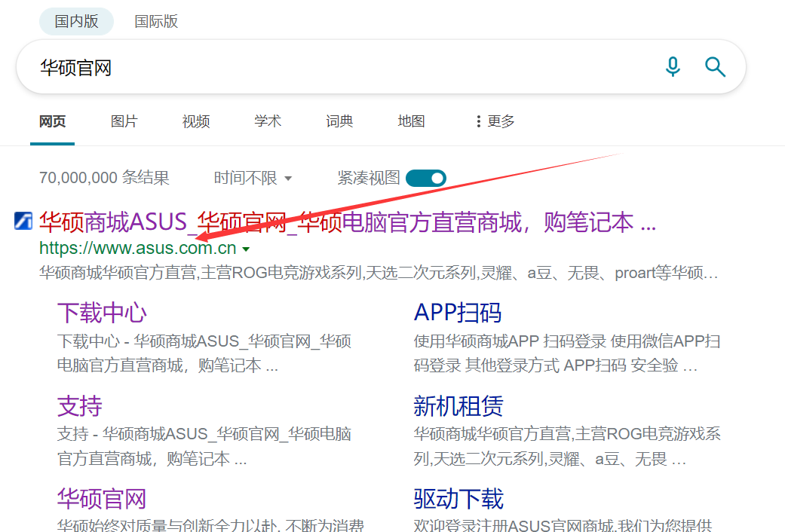
Task: Expand the arrow beside https://www.asus.com.cn
Action: pyautogui.click(x=246, y=249)
